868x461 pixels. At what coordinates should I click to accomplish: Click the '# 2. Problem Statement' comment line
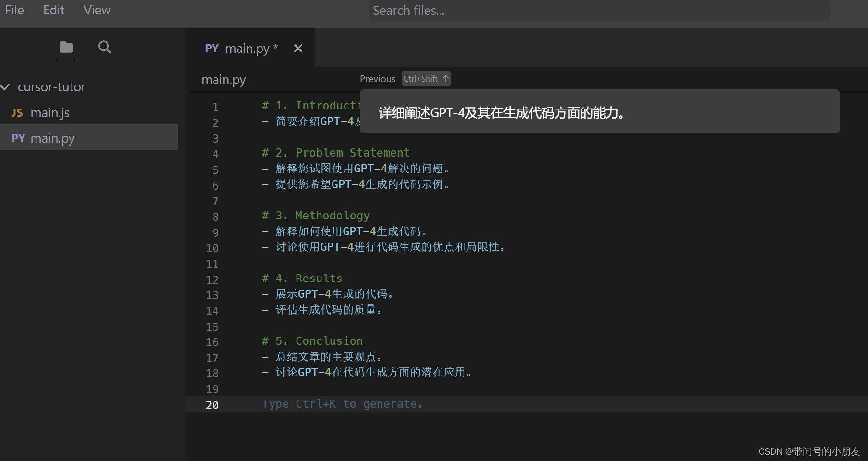click(x=336, y=153)
